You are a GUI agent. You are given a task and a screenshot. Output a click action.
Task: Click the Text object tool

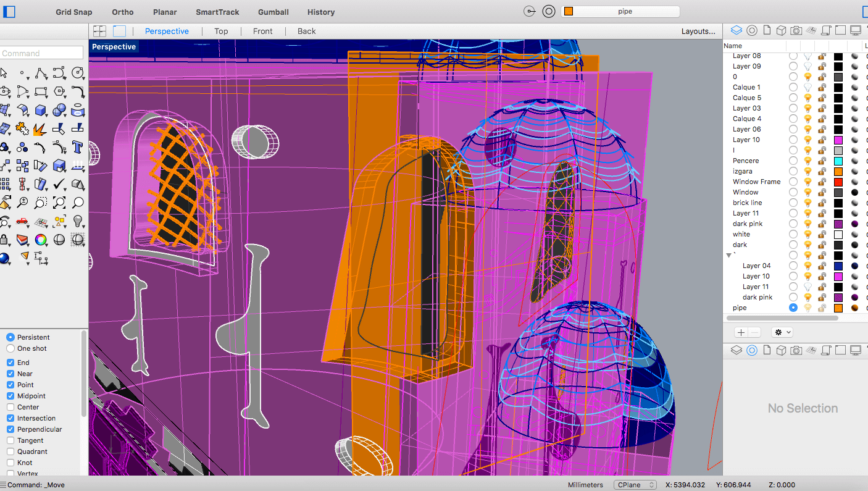point(78,147)
